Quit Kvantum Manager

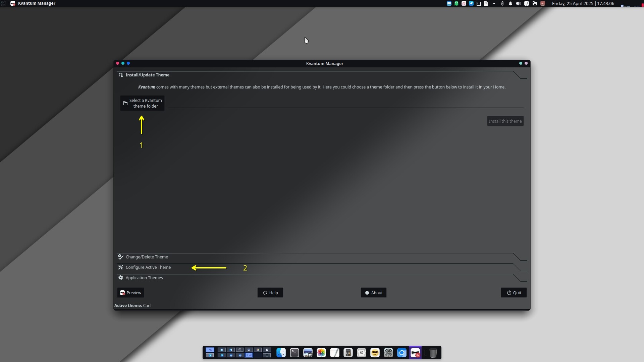pos(514,293)
